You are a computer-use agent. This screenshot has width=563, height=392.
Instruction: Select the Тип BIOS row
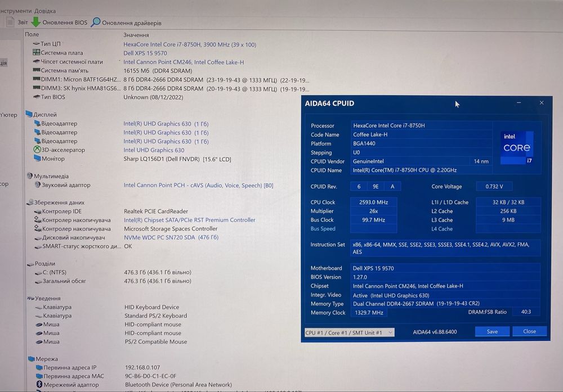click(108, 97)
